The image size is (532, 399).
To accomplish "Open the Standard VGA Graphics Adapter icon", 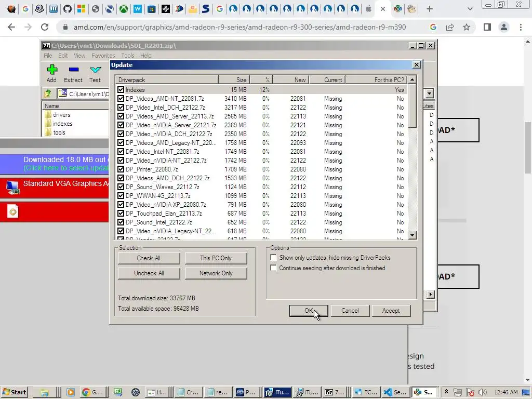I will [x=12, y=187].
